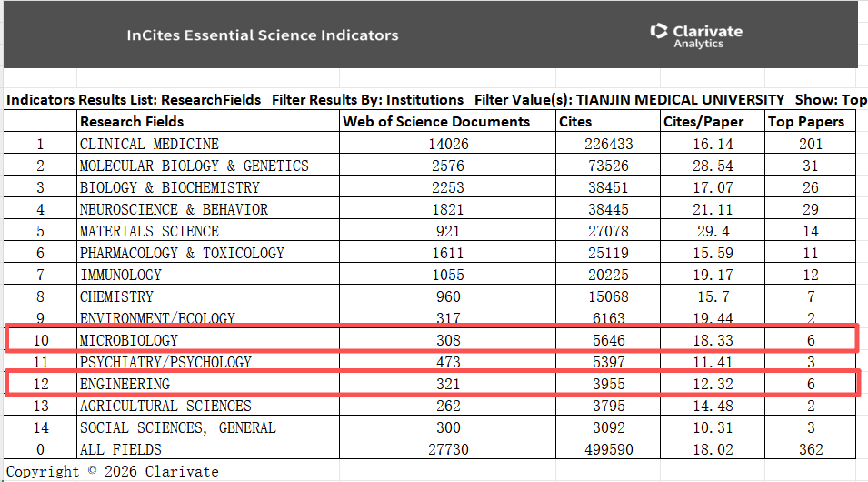Click cites per paper value 14.48
Screen dimensions: 868x482
pos(713,406)
